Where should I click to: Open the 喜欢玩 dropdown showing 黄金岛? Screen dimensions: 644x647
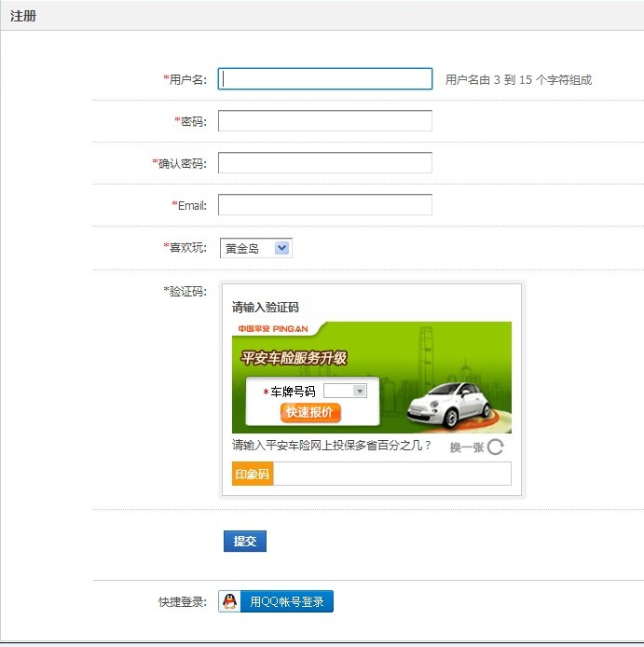(x=256, y=248)
